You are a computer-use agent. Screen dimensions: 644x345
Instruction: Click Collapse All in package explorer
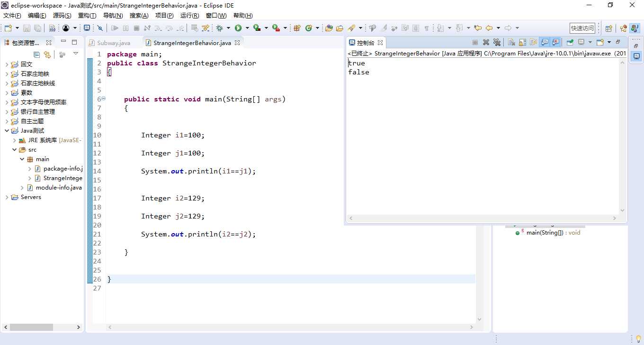coord(36,54)
